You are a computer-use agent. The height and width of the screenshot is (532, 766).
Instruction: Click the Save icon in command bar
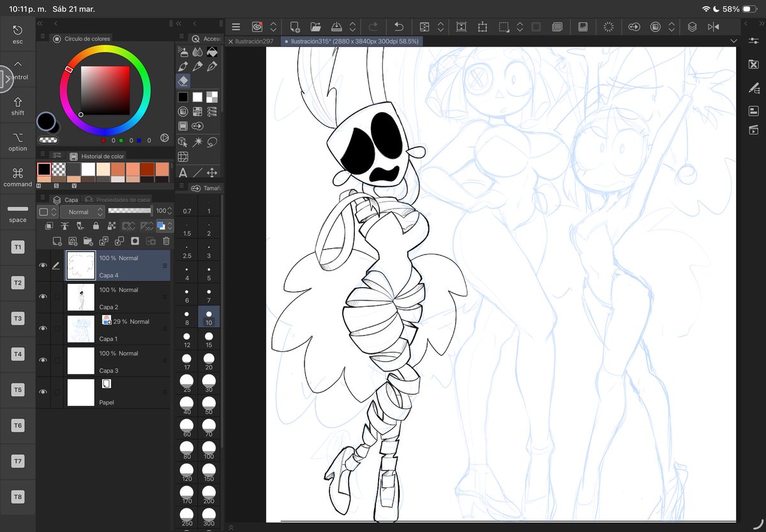pos(336,27)
